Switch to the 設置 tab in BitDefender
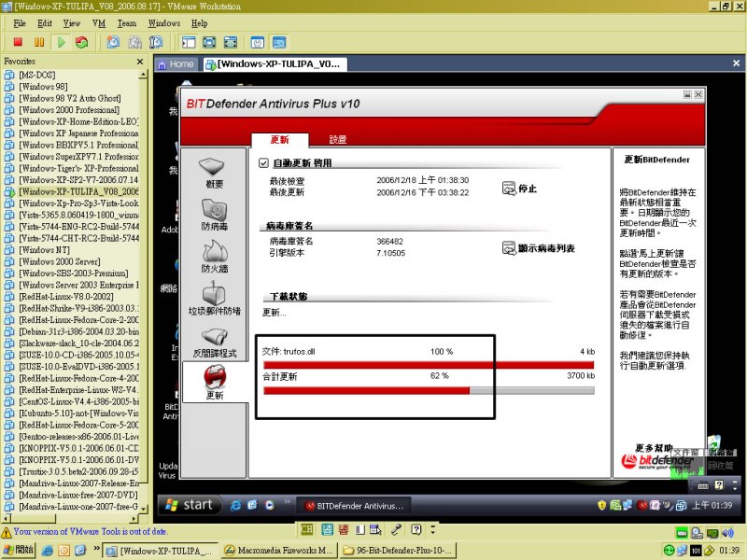Image resolution: width=747 pixels, height=560 pixels. click(338, 139)
